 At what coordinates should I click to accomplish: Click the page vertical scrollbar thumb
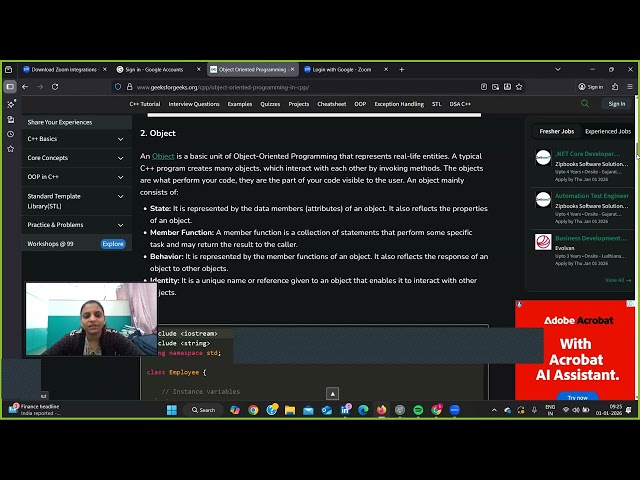(x=637, y=152)
